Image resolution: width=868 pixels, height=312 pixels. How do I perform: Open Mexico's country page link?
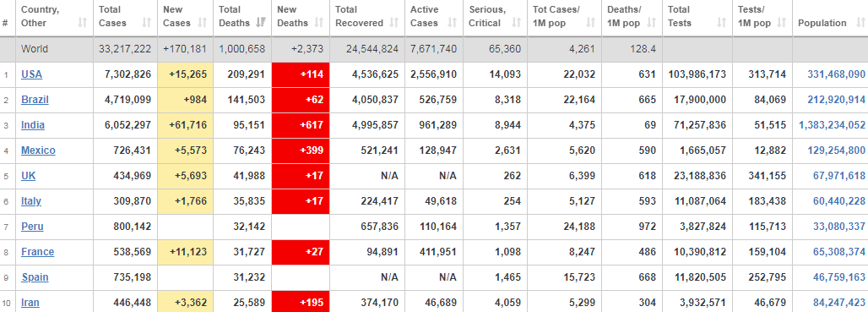click(38, 151)
